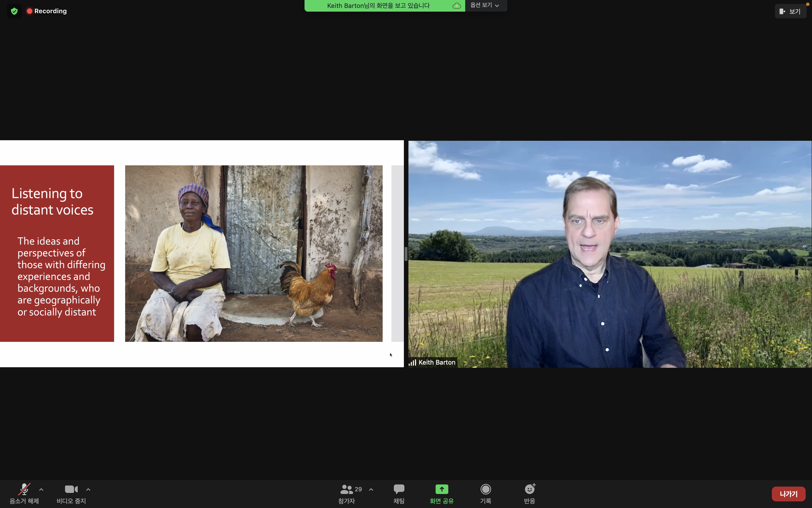The image size is (812, 508).
Task: Click the red 나가기 leave button
Action: point(788,494)
